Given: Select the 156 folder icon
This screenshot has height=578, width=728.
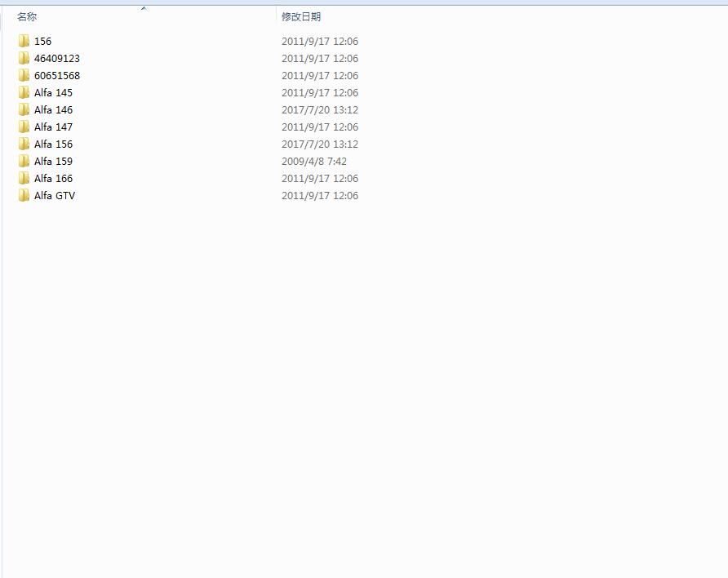Looking at the screenshot, I should 24,41.
